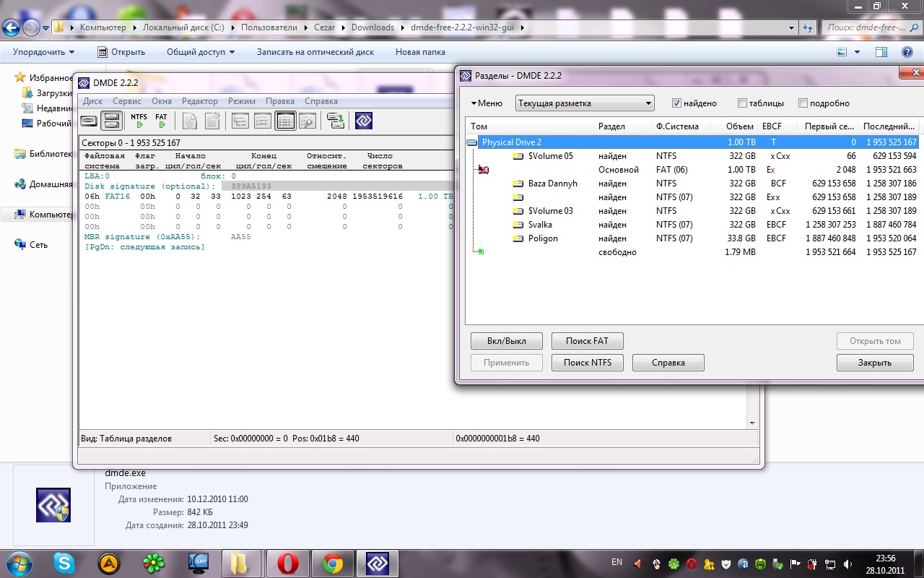Image resolution: width=924 pixels, height=578 pixels.
Task: Click "Записать на оптический диск"
Action: click(x=315, y=52)
